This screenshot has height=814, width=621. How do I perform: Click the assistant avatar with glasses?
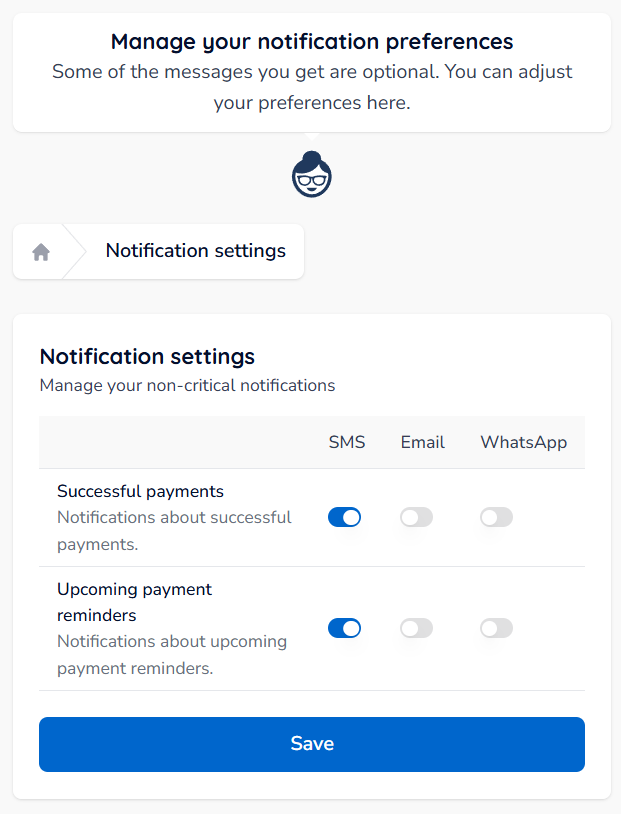(x=312, y=174)
